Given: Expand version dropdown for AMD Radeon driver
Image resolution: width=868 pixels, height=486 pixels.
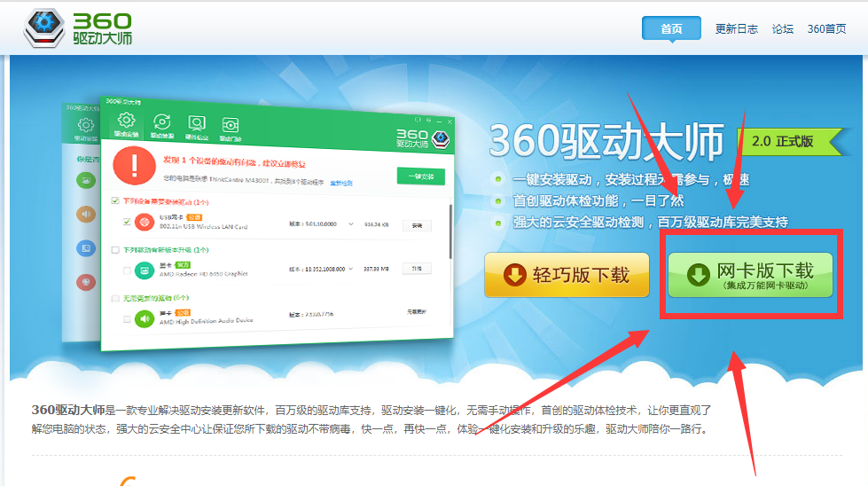Looking at the screenshot, I should [x=351, y=269].
